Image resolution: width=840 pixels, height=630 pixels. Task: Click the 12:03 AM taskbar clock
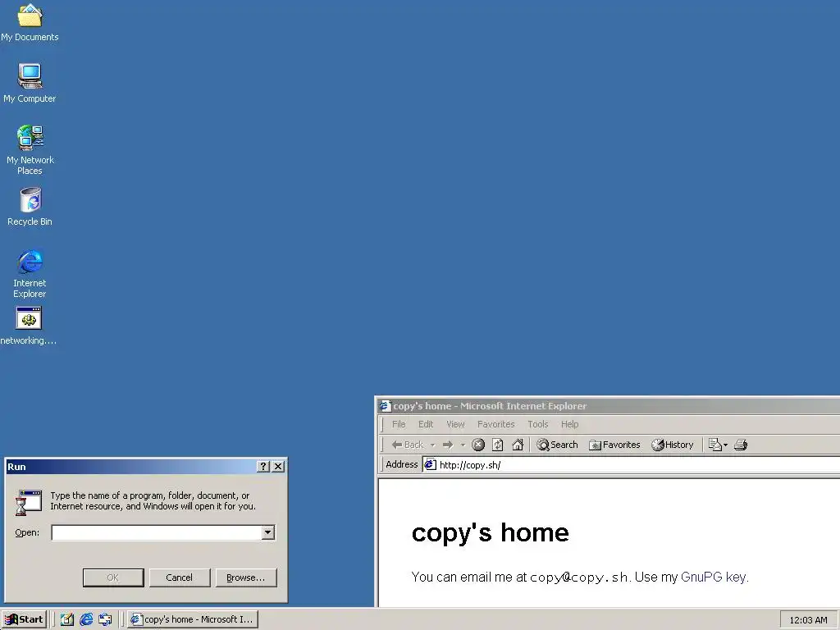click(808, 620)
